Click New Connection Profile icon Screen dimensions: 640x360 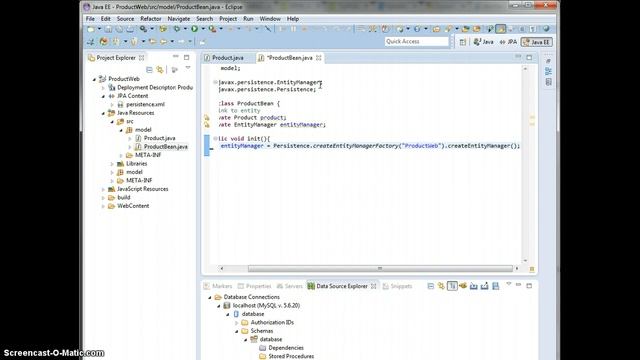(x=463, y=286)
